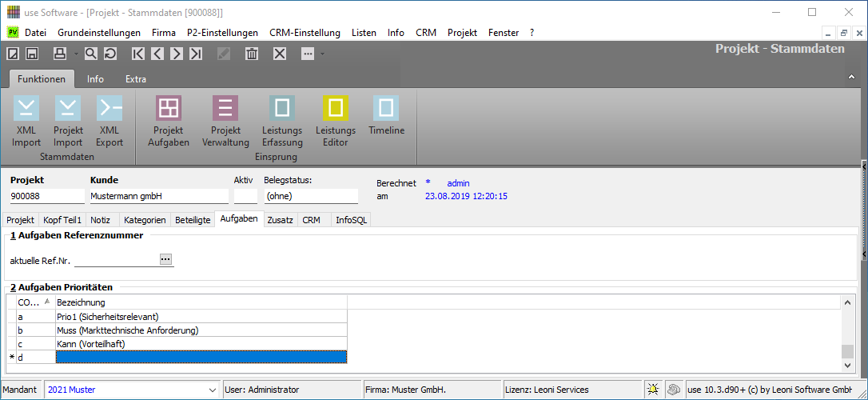
Task: Launch the Leistungs Editor
Action: click(336, 122)
